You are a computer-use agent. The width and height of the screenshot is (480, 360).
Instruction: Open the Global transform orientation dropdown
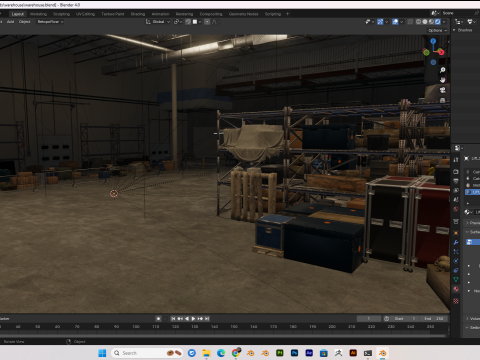click(158, 22)
